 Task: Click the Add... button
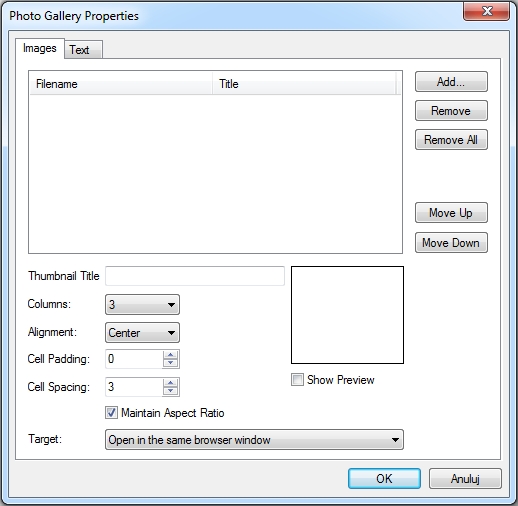451,82
